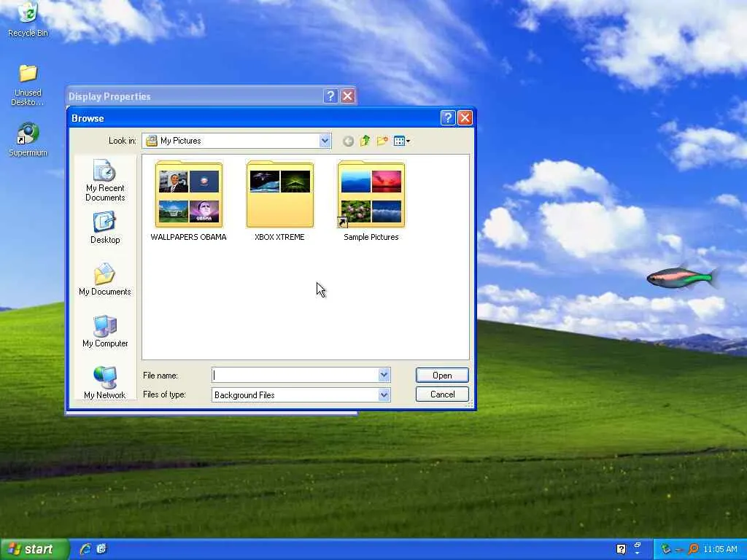The image size is (747, 560).
Task: Close the Display Properties window
Action: coord(348,96)
